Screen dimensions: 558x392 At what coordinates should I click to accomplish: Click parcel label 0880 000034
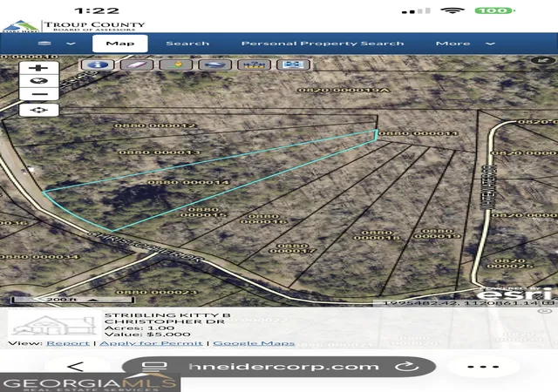[x=39, y=257]
